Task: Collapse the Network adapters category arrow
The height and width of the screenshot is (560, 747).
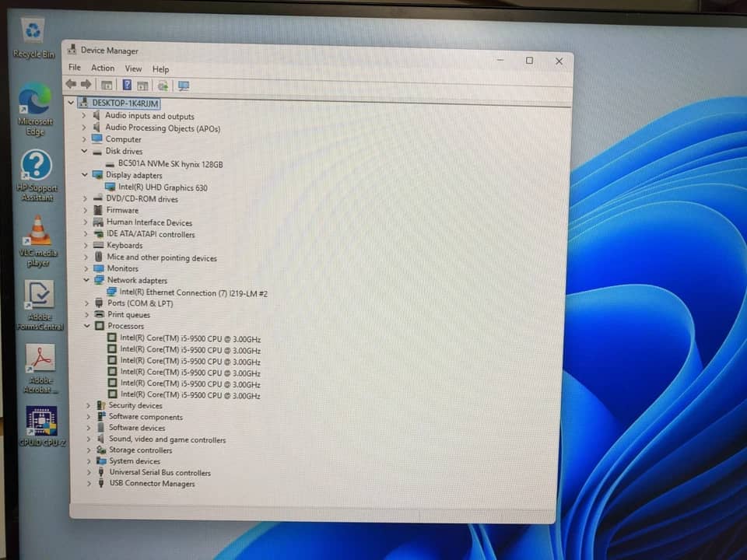Action: tap(86, 280)
